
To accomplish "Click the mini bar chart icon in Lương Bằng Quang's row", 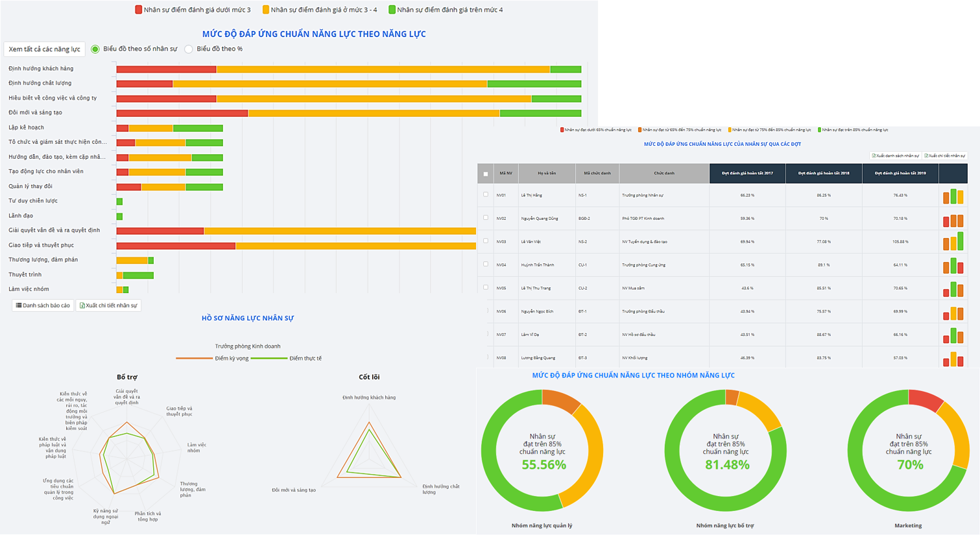I will [953, 359].
